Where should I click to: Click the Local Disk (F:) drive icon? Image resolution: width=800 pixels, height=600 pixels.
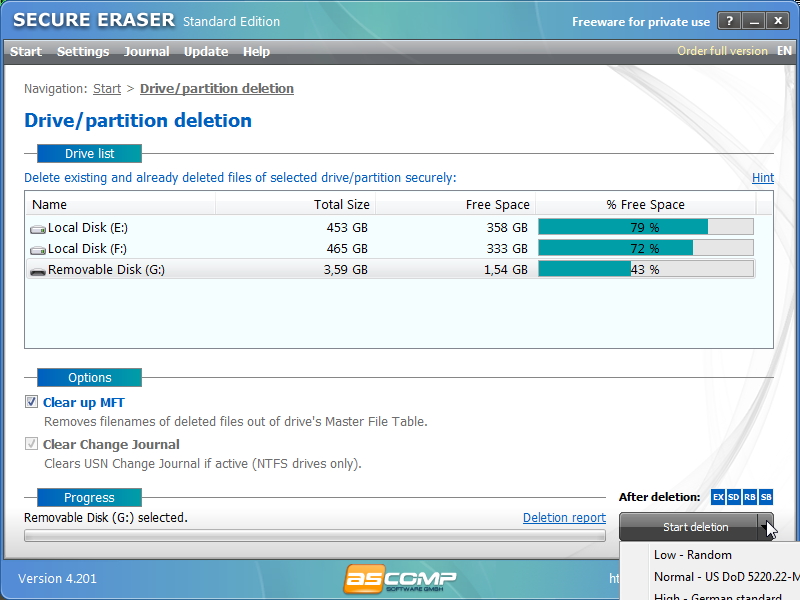click(38, 250)
